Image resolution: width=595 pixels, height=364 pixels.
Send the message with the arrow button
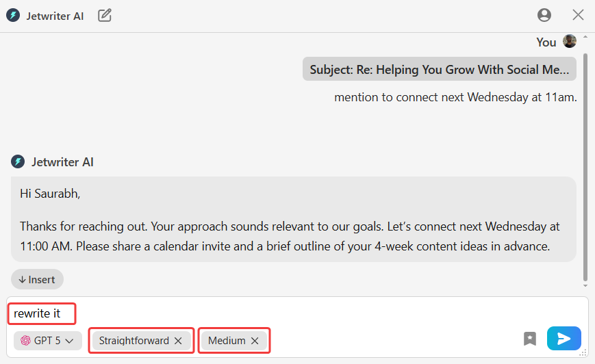click(564, 339)
